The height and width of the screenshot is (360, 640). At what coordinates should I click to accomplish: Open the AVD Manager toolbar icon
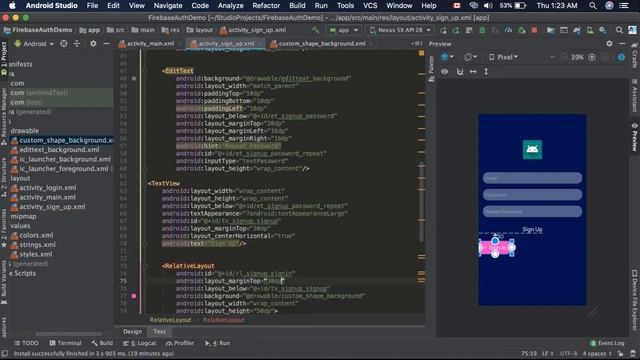(590, 30)
